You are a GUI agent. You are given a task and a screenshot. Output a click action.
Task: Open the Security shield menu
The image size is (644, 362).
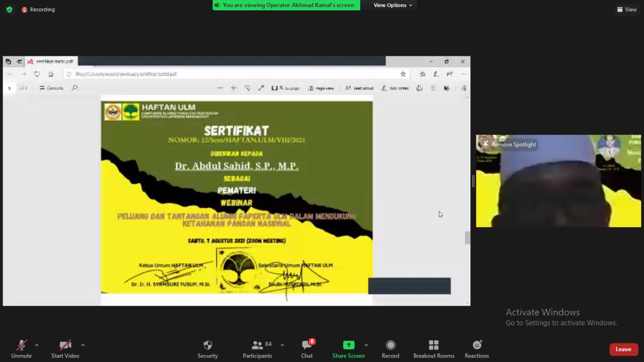pyautogui.click(x=207, y=348)
